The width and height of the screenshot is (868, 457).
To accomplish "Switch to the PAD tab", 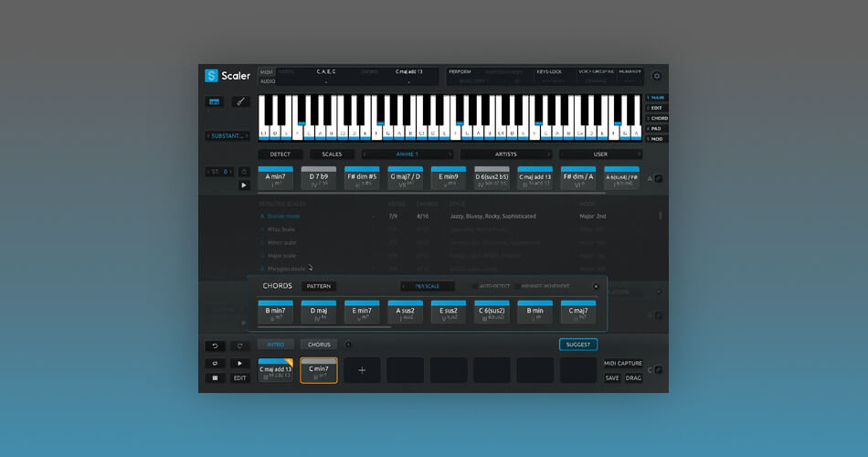I will tap(657, 129).
